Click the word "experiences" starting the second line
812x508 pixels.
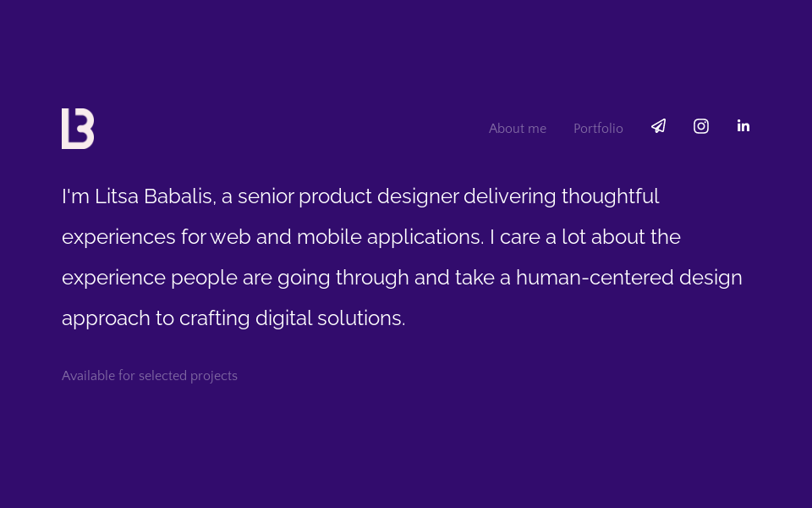point(118,237)
